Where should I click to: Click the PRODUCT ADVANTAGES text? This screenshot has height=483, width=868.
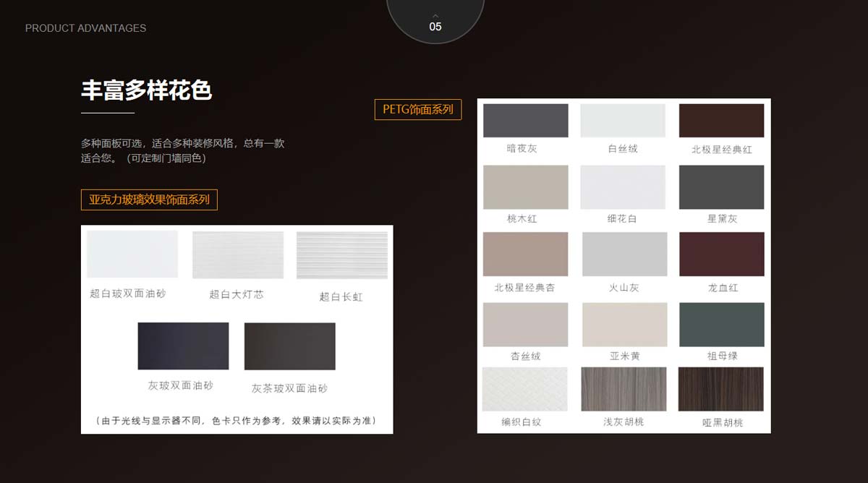pyautogui.click(x=85, y=28)
